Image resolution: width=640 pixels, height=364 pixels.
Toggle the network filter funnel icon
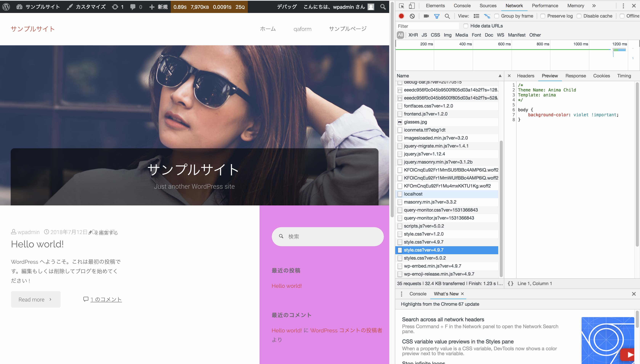pos(437,16)
